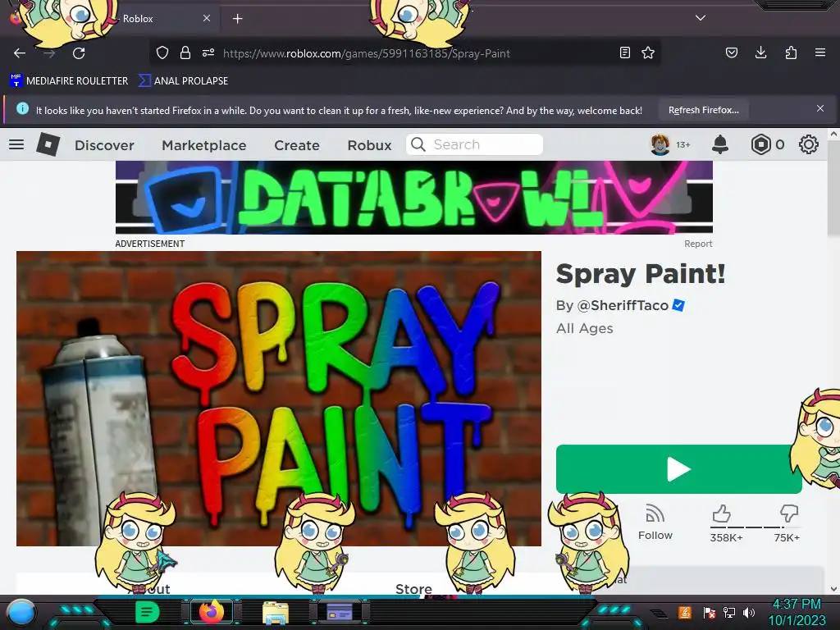The width and height of the screenshot is (840, 630).
Task: Dislike the game with thumbs down
Action: click(x=788, y=514)
